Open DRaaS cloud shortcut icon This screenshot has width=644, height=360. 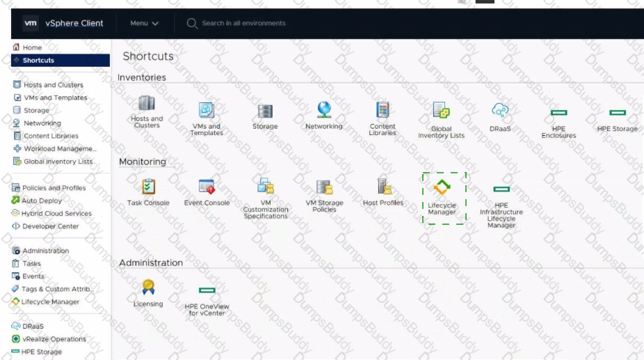[500, 111]
